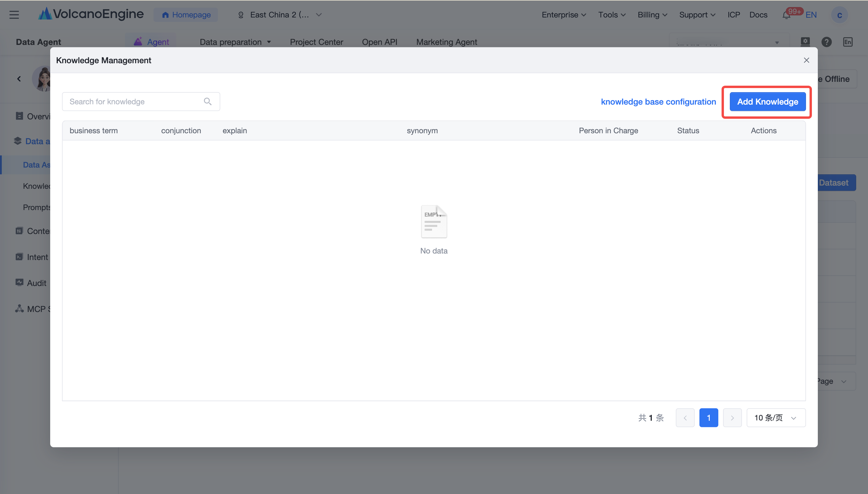This screenshot has width=868, height=494.
Task: Open the East China 2 region dropdown
Action: pyautogui.click(x=280, y=14)
